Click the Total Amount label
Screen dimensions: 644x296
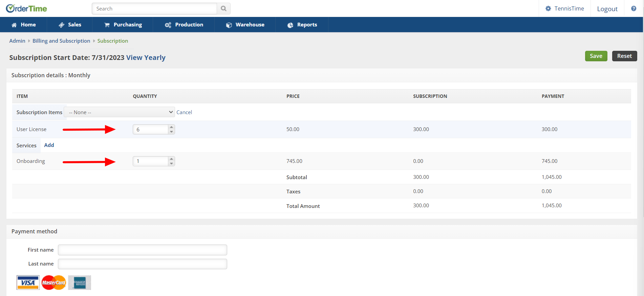303,206
